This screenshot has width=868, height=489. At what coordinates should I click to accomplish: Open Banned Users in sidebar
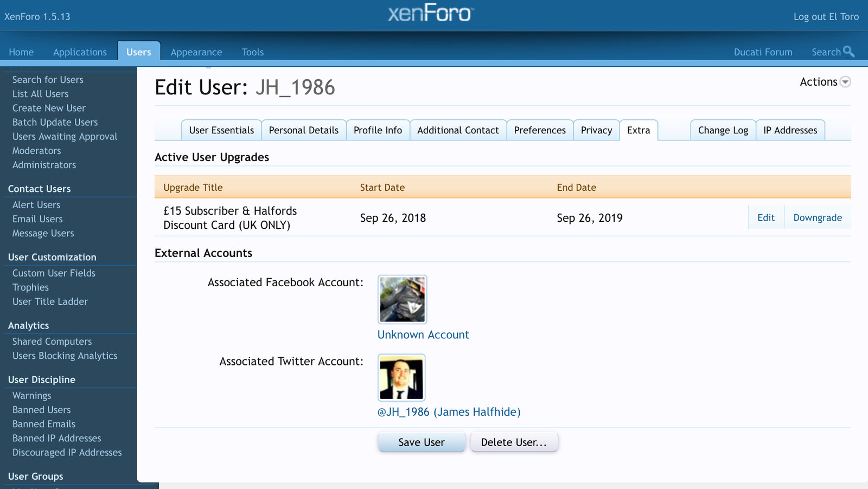tap(42, 410)
